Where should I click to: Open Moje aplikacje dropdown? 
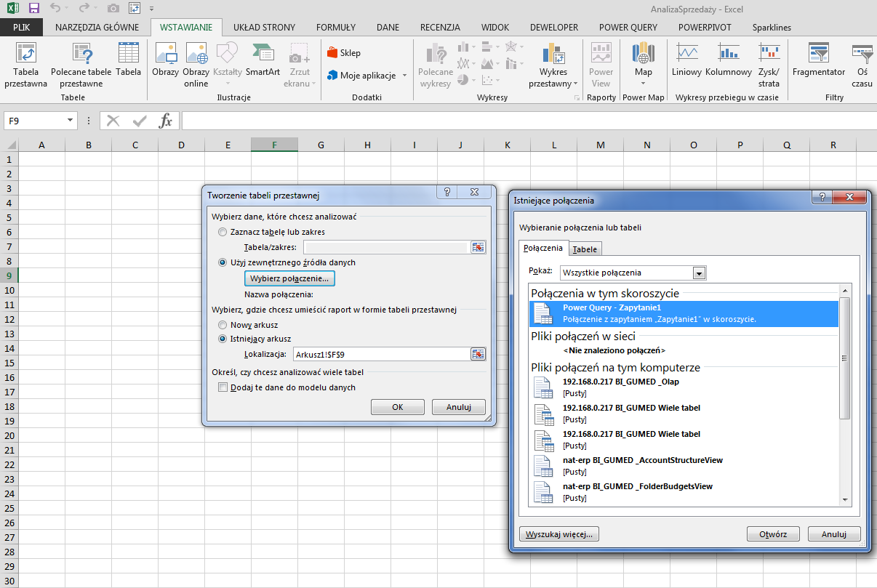[367, 76]
